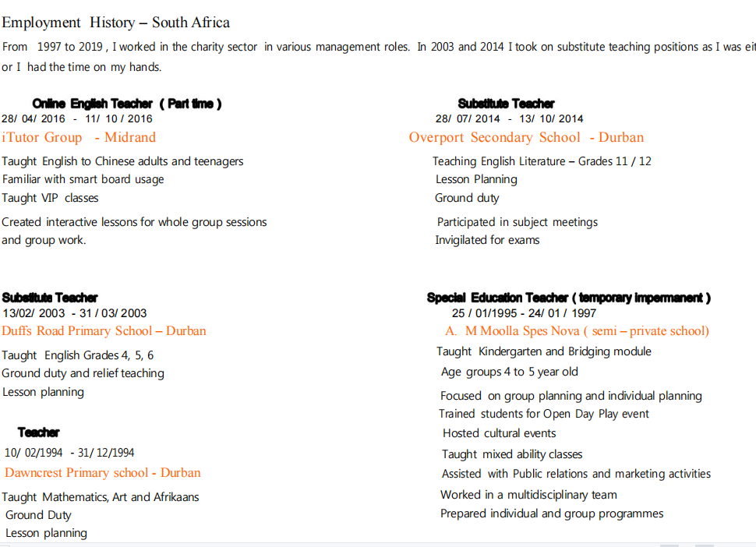Screen dimensions: 756x547
Task: Click 'Taught Mathematics, Art and Afrikaans' line
Action: coord(100,497)
